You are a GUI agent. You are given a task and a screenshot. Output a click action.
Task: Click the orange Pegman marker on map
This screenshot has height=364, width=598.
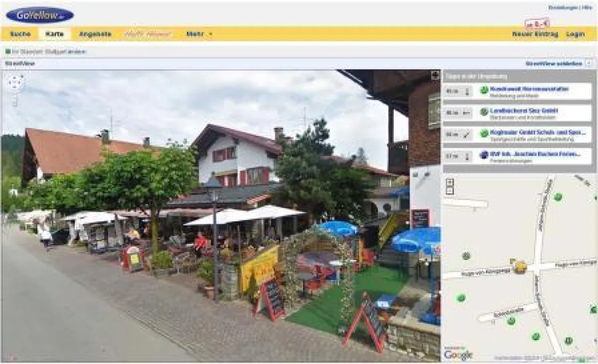[x=520, y=266]
